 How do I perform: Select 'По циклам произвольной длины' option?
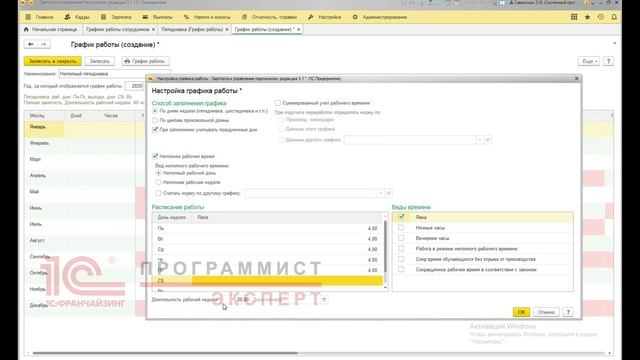click(155, 120)
